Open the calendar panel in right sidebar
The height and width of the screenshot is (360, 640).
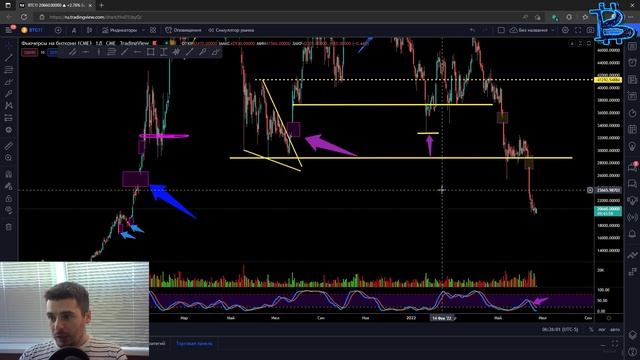click(632, 129)
